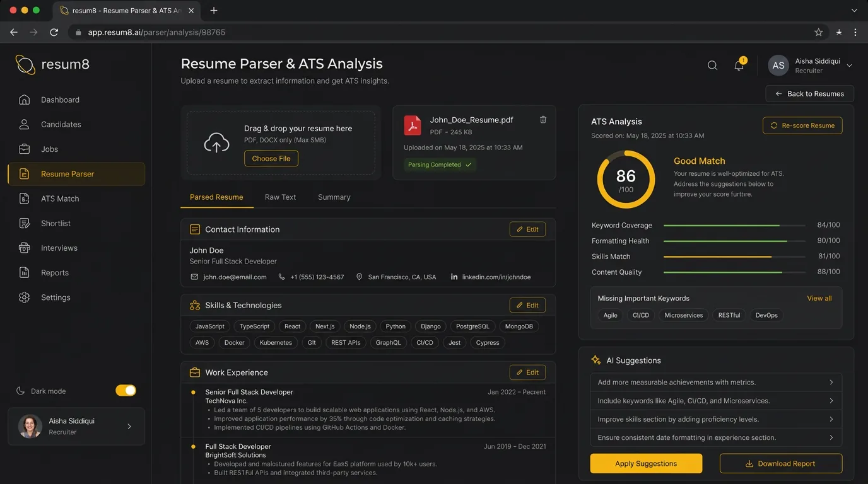Edit the Work Experience section
Image resolution: width=868 pixels, height=484 pixels.
(x=527, y=372)
